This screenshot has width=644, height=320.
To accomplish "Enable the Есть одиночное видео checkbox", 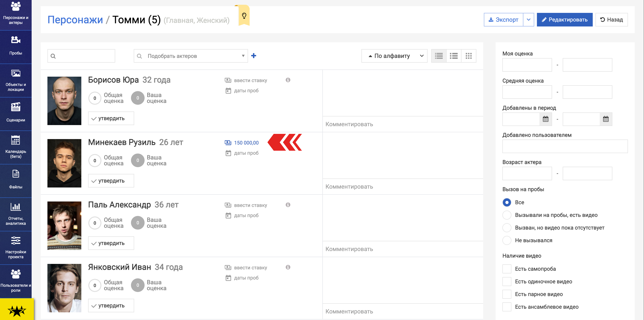I will [x=507, y=282].
